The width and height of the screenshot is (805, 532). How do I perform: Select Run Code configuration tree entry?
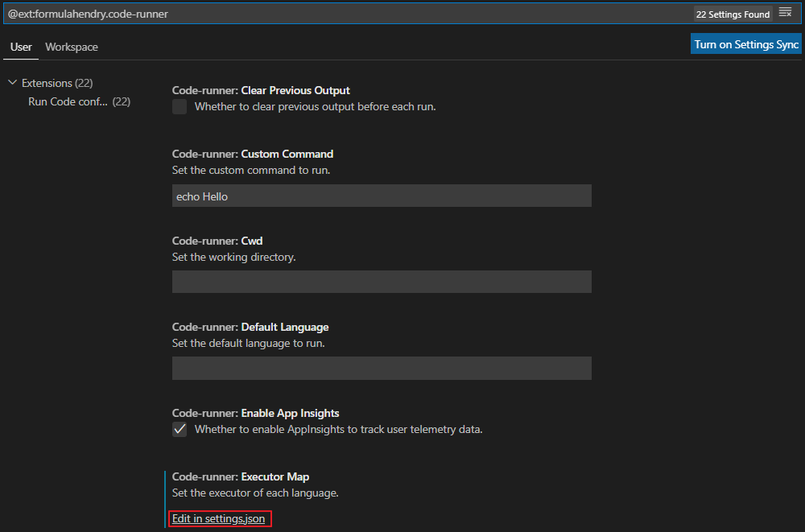pyautogui.click(x=79, y=101)
